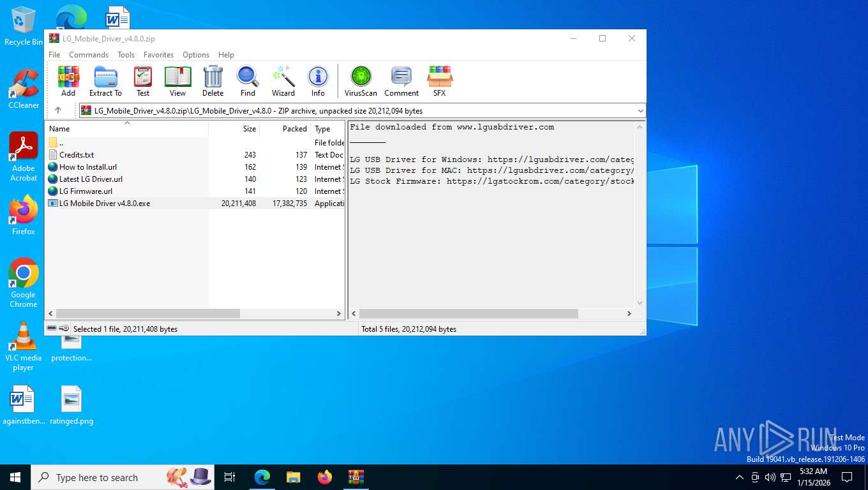Open Windows Start menu
The height and width of the screenshot is (490, 868).
click(x=15, y=477)
